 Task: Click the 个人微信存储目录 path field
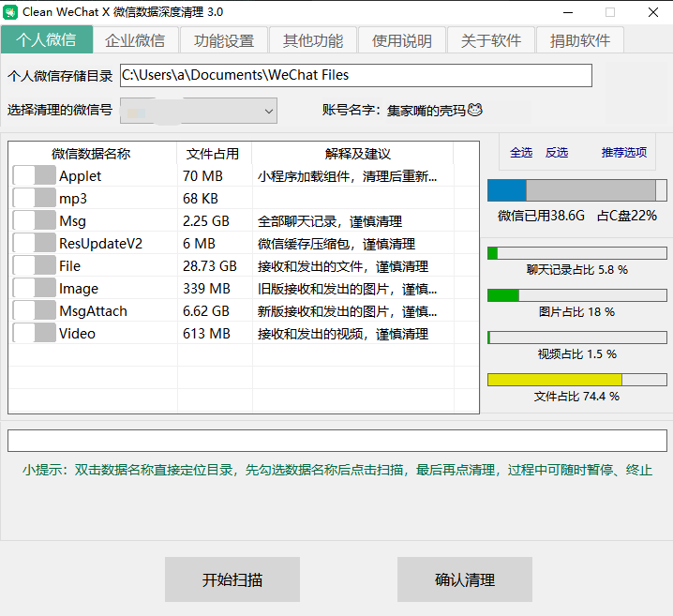[356, 76]
